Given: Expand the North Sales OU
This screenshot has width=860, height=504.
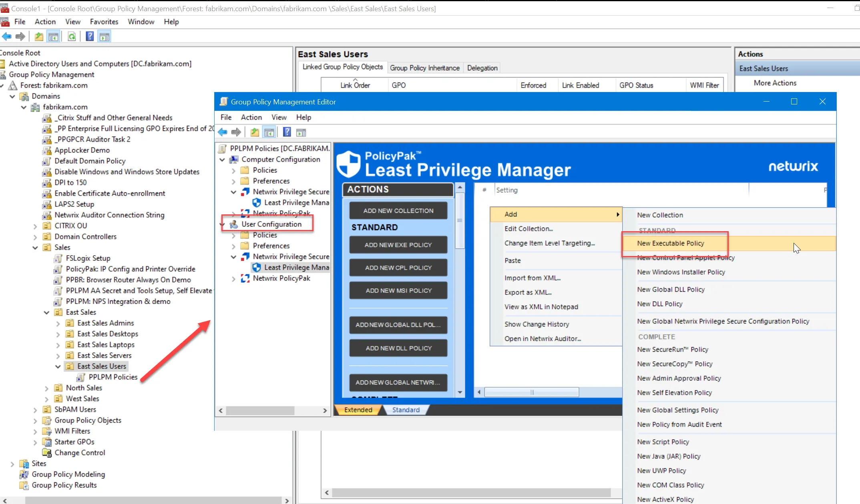Looking at the screenshot, I should click(x=47, y=388).
